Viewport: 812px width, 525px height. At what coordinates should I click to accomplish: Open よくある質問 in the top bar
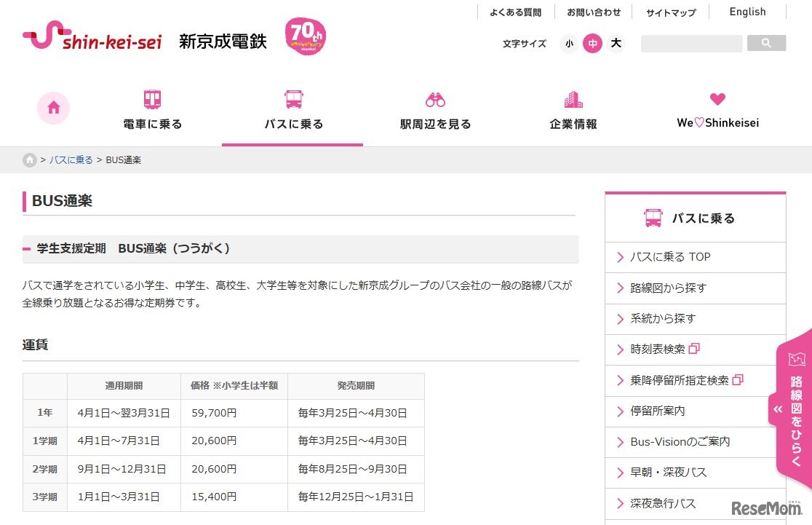click(x=516, y=12)
